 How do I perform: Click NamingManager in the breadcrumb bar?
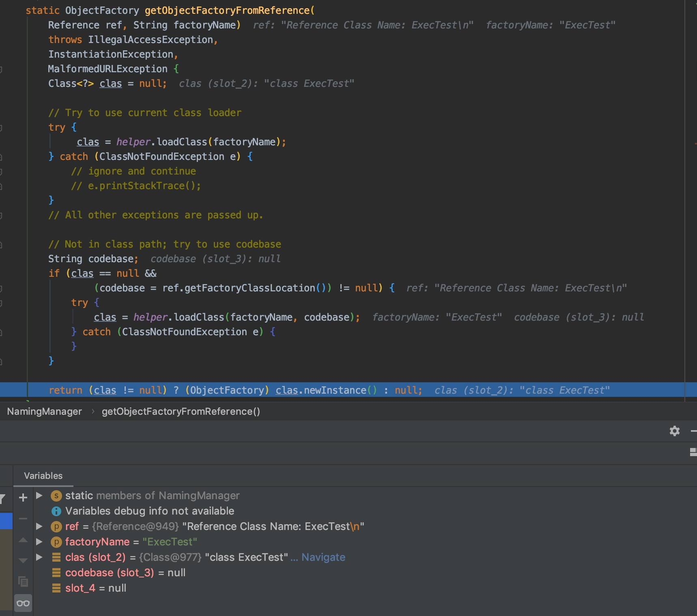pyautogui.click(x=45, y=411)
